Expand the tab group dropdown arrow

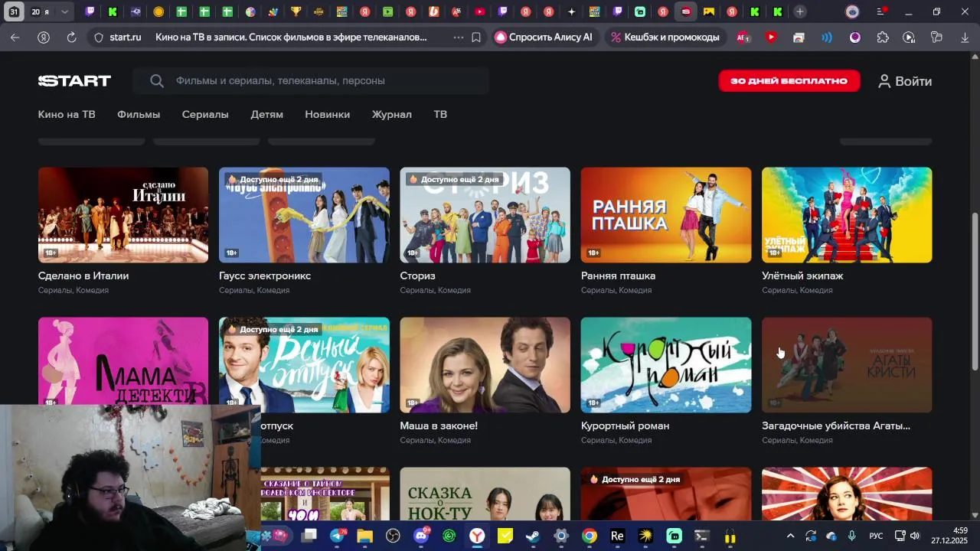(x=64, y=11)
